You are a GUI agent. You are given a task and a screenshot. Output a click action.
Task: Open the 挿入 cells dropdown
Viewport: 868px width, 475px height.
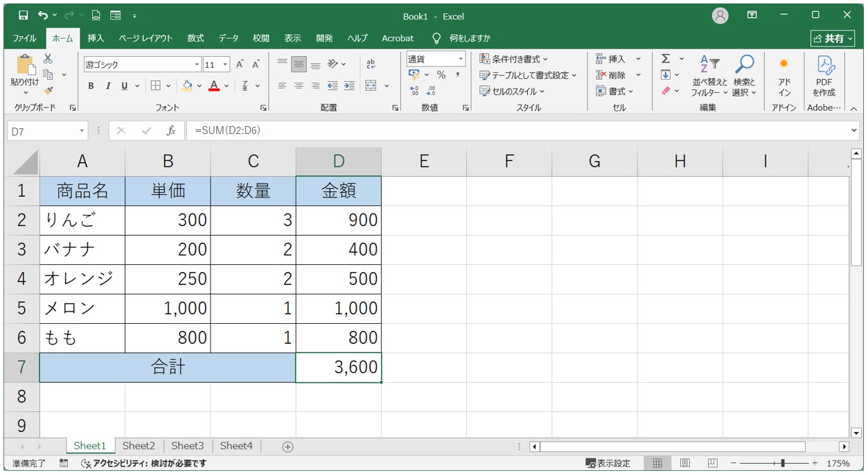click(x=639, y=59)
